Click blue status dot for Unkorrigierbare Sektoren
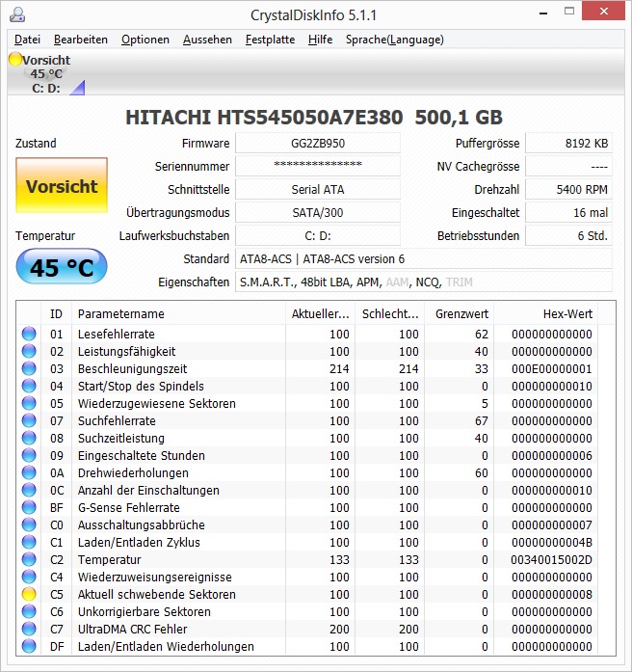Screen dimensions: 632x672 29,611
